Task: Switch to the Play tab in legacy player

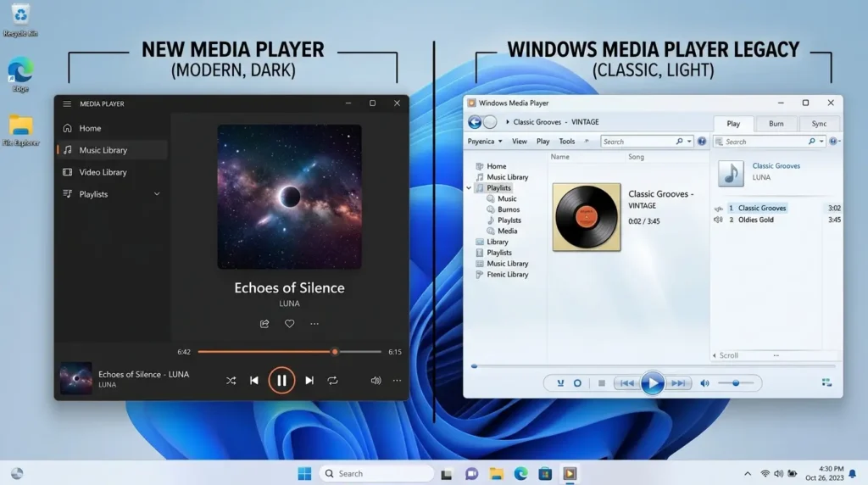Action: 733,124
